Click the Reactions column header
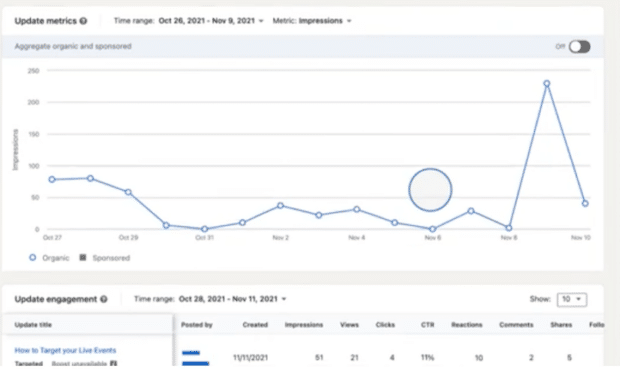Screen dimensions: 620x372 [467, 325]
